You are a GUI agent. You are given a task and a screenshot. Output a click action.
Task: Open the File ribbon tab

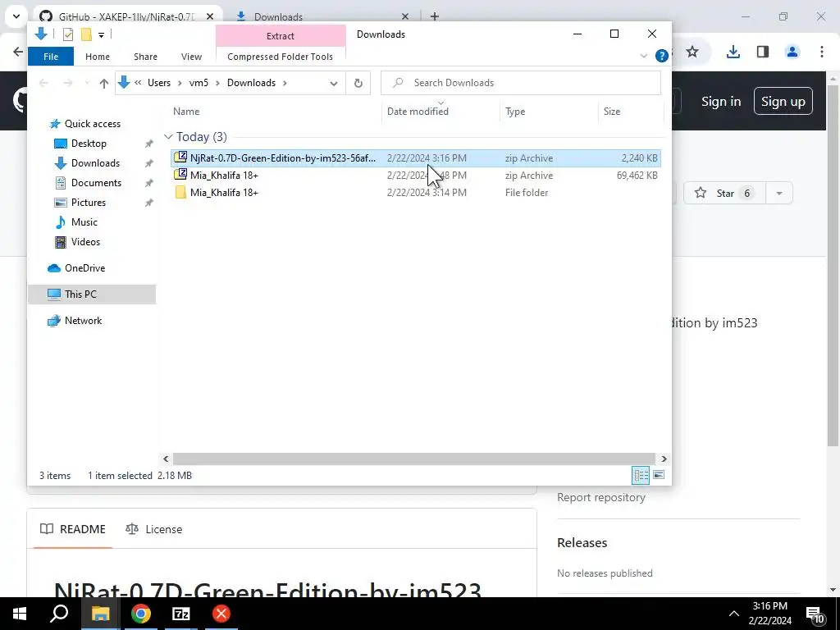click(x=51, y=57)
